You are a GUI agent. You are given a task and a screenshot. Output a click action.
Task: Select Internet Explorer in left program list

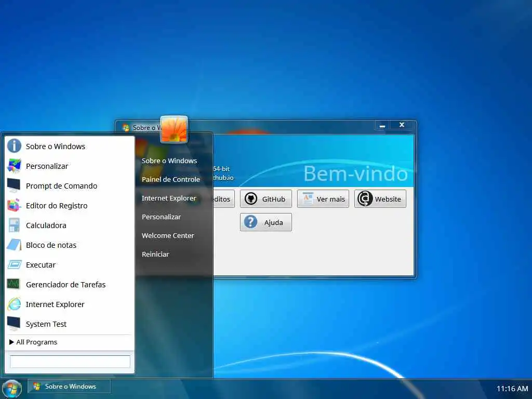70,304
